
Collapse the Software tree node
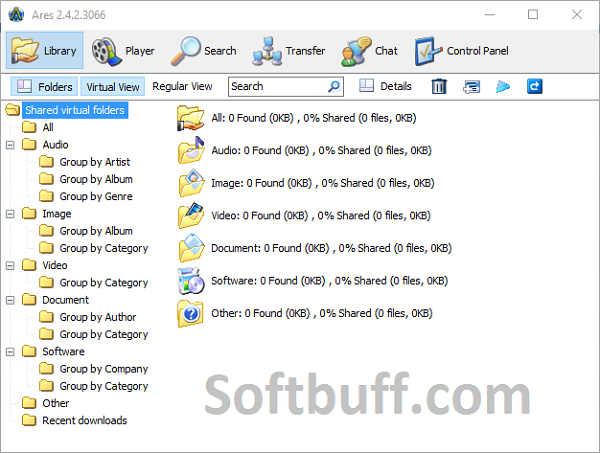10,352
